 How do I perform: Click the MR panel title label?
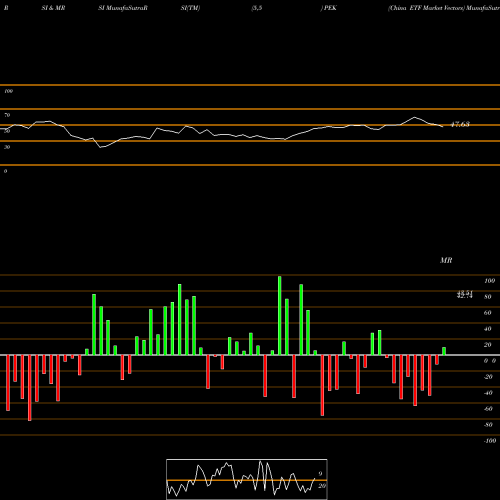pos(446,260)
